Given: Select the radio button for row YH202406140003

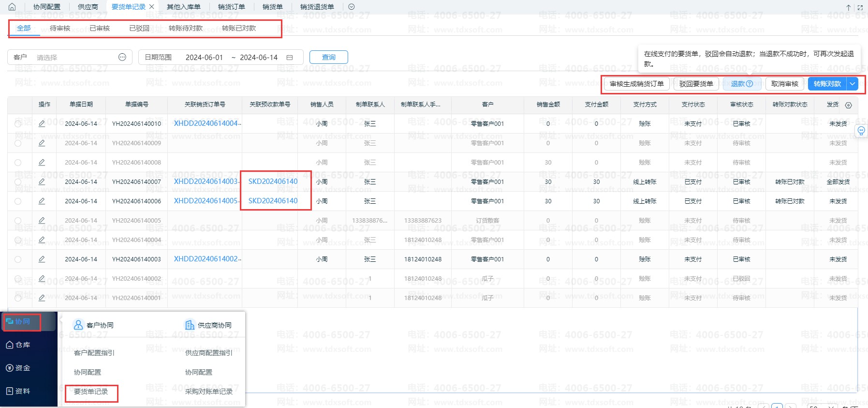Looking at the screenshot, I should click(x=18, y=259).
